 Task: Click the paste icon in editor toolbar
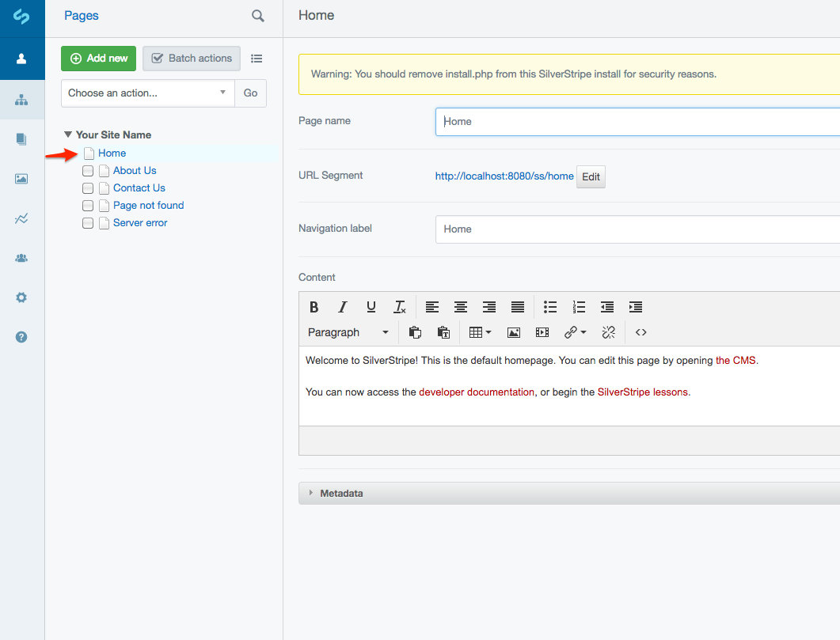(x=415, y=332)
